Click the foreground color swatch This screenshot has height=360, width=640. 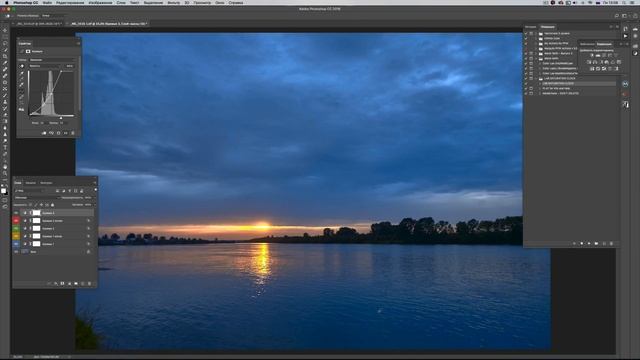pyautogui.click(x=3, y=190)
